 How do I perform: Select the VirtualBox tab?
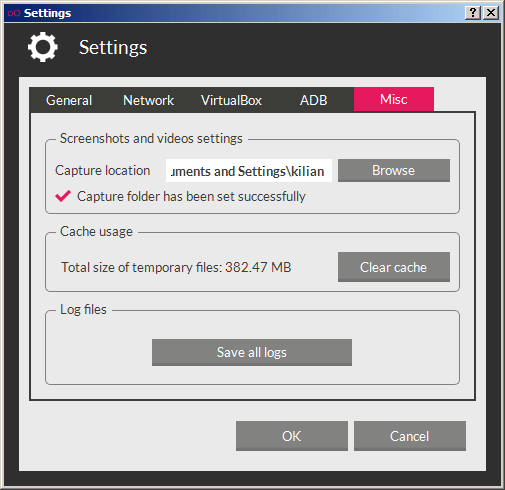click(x=231, y=100)
